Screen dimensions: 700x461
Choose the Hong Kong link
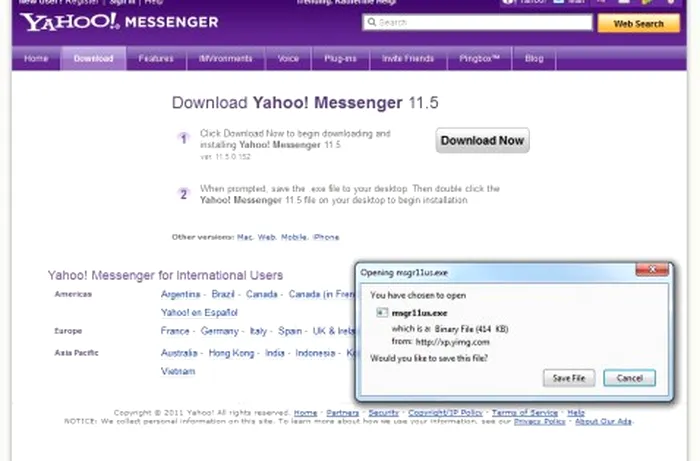tap(231, 353)
